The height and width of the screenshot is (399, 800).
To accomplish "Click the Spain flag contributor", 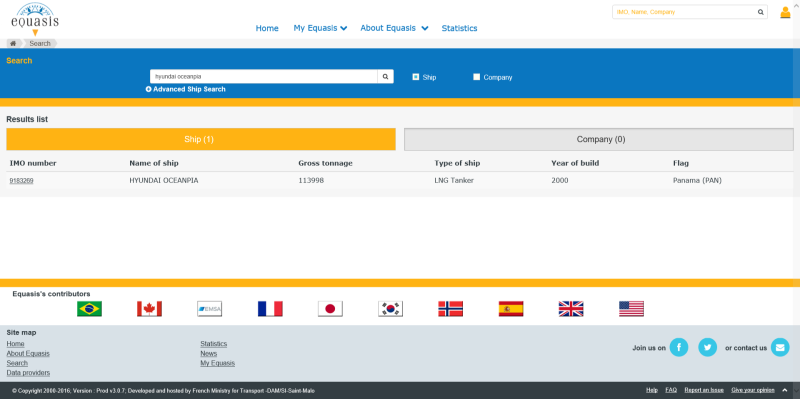I will (x=511, y=309).
